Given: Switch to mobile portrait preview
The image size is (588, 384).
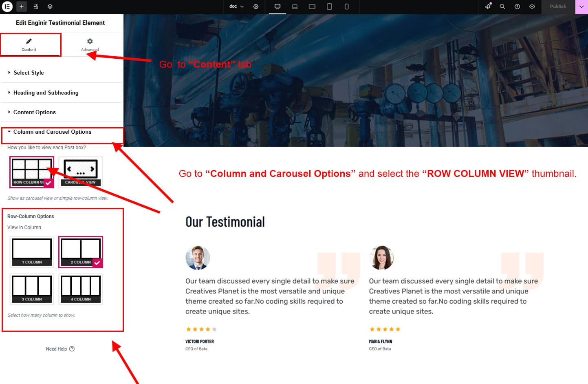Looking at the screenshot, I should click(x=347, y=7).
